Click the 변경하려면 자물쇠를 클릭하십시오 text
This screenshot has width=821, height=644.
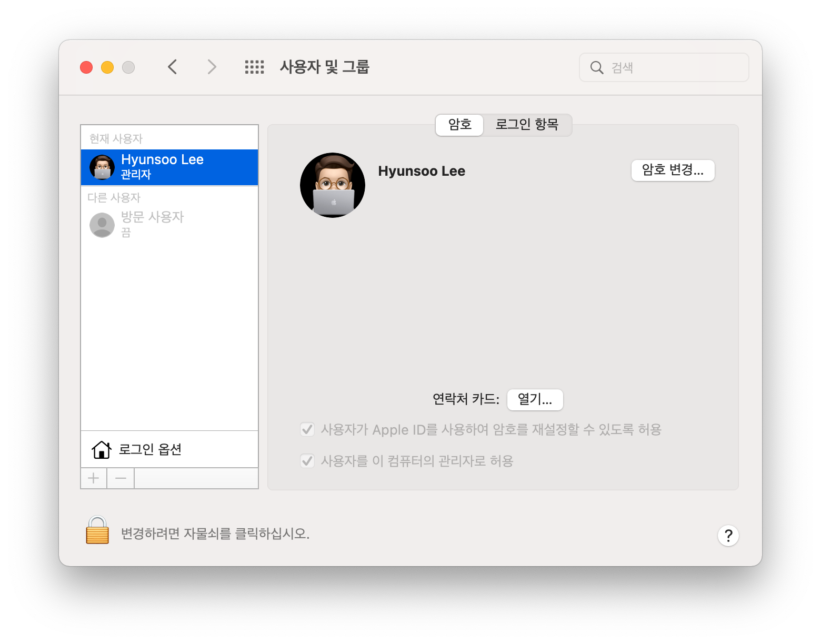coord(215,534)
